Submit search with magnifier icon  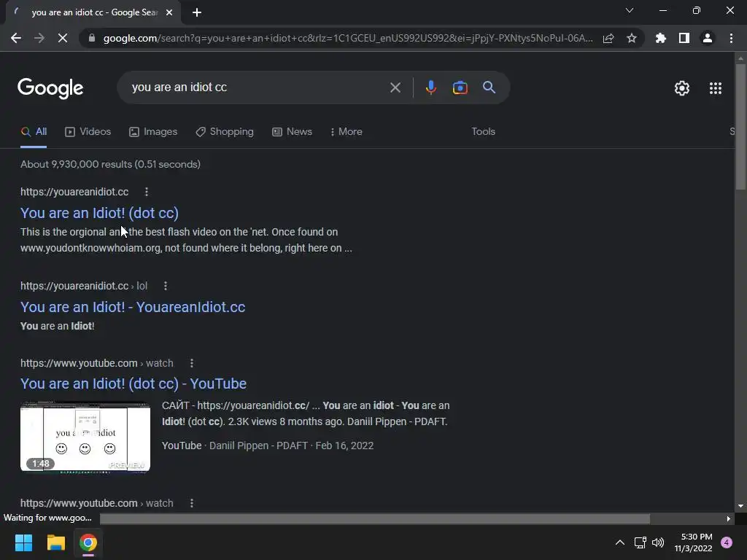click(489, 87)
